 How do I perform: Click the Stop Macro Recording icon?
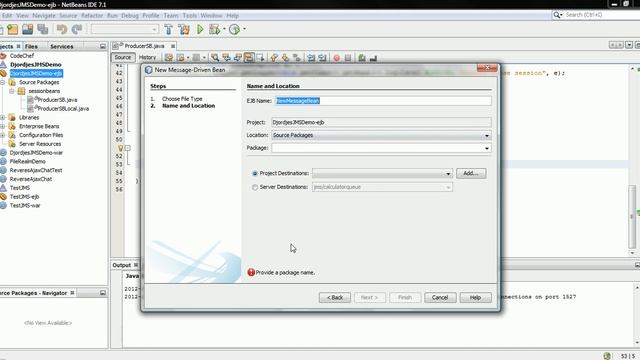[x=348, y=58]
